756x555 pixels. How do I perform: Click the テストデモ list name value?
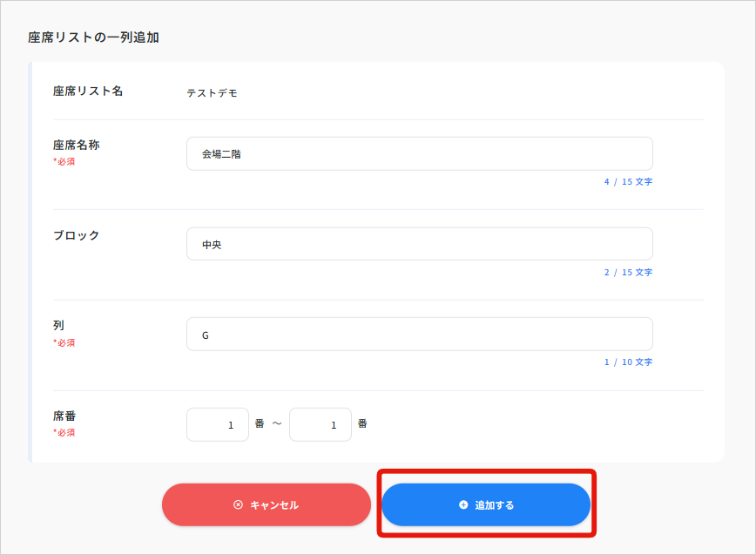212,92
